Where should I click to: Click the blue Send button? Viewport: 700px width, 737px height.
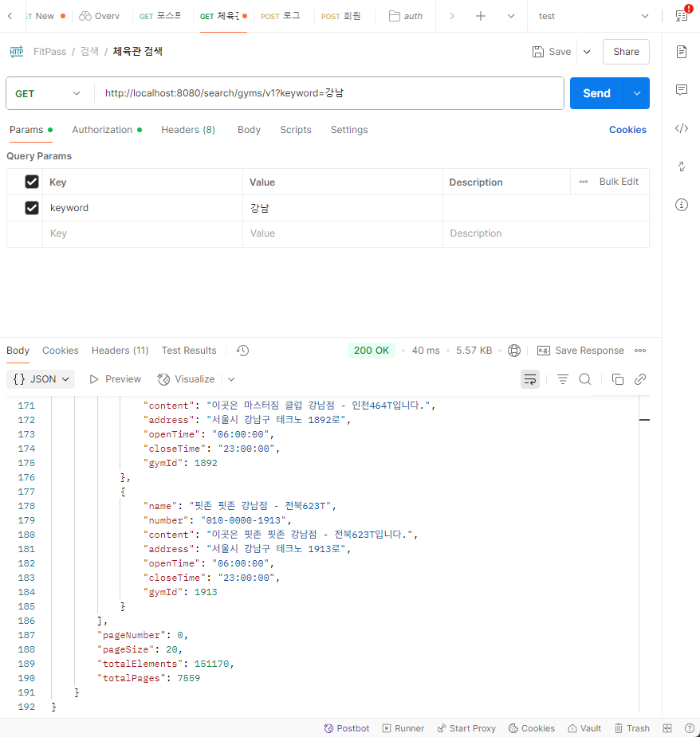point(596,93)
